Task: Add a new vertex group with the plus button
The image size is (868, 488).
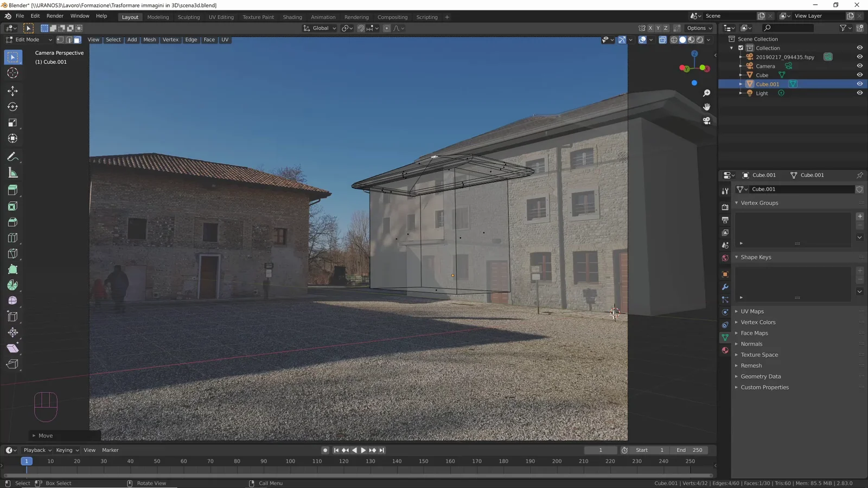Action: [x=859, y=216]
